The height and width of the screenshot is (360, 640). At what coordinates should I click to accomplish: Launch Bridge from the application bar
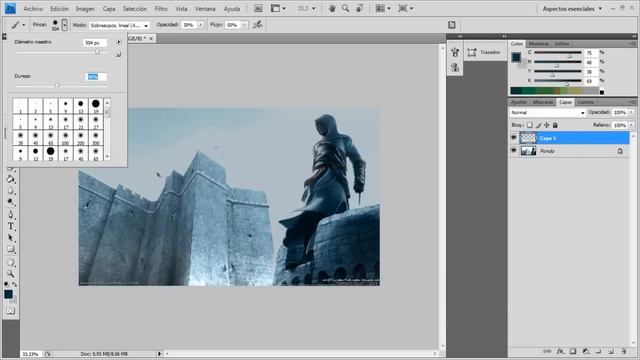258,8
